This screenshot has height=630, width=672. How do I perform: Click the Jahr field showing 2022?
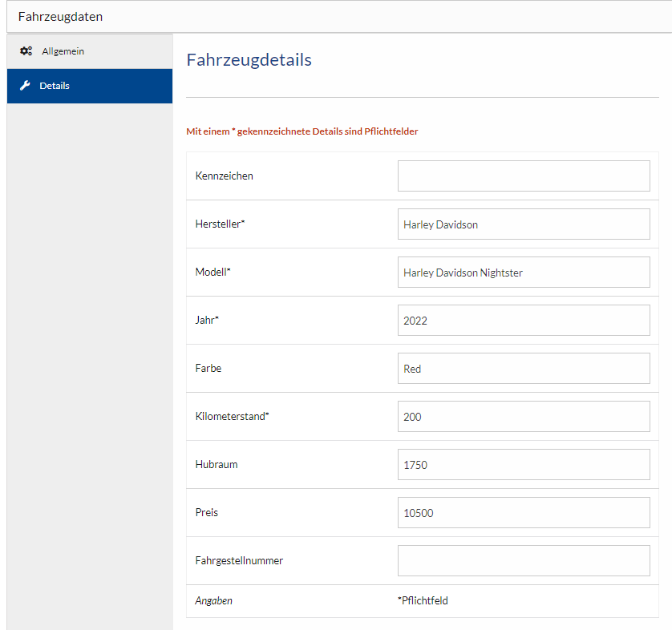tap(523, 321)
